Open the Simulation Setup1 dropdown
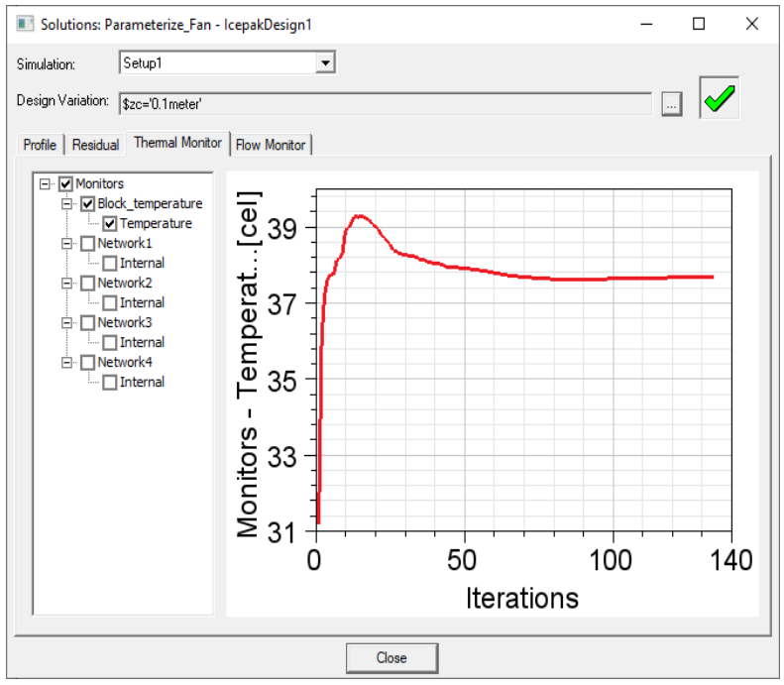 click(x=324, y=63)
